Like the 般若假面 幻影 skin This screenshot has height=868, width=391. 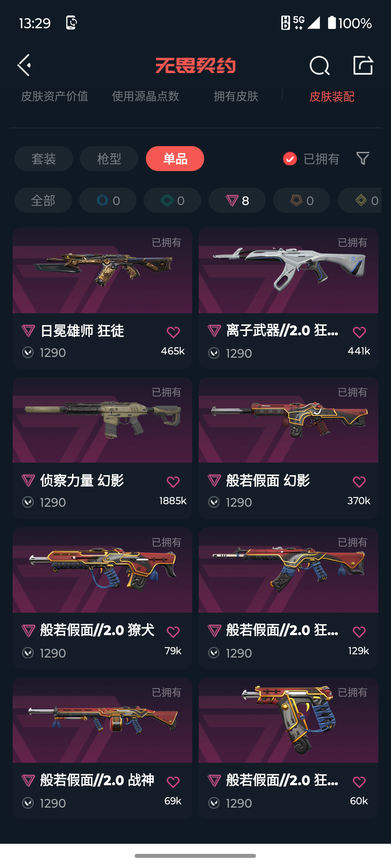359,482
